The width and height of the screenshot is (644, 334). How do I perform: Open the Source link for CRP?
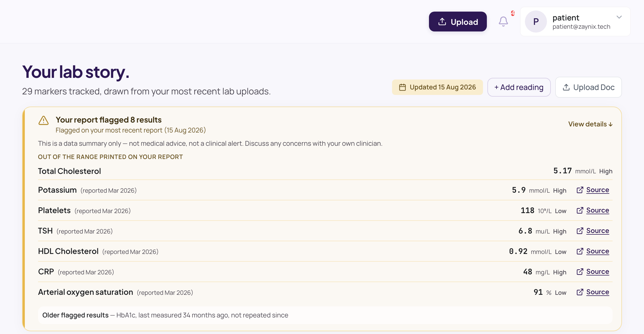597,272
